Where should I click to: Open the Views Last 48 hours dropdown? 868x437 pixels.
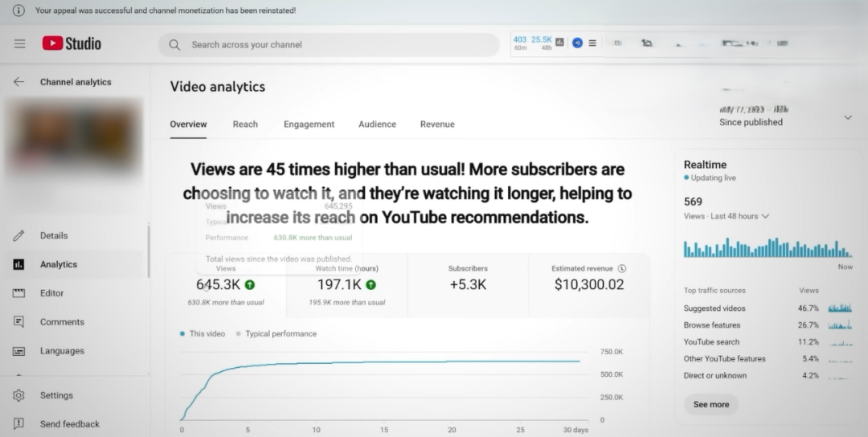tap(765, 216)
